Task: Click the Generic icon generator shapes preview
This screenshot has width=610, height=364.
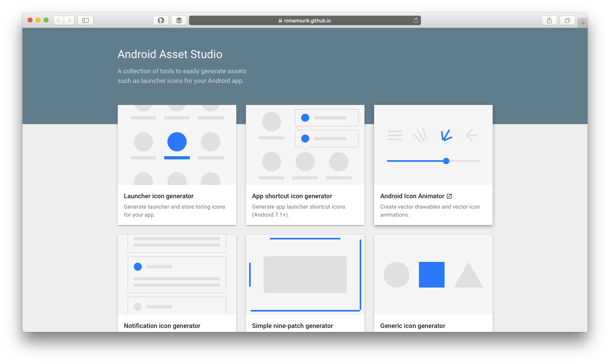Action: coord(433,275)
